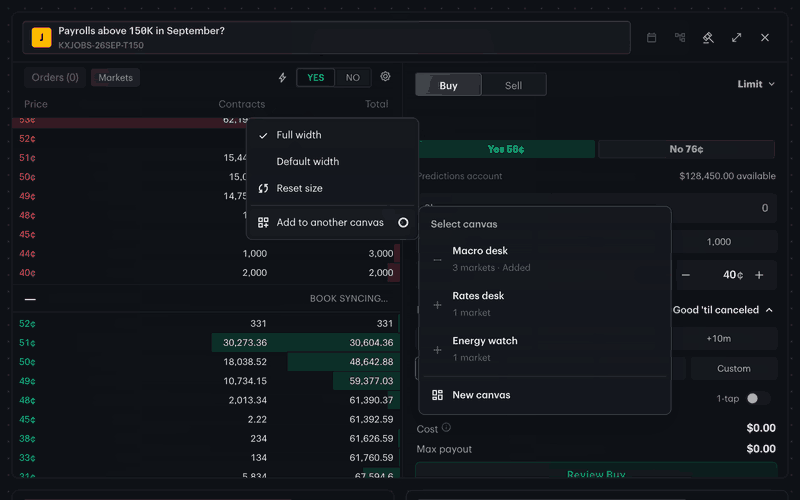Click the gavel rules icon
The image size is (800, 500).
[708, 38]
